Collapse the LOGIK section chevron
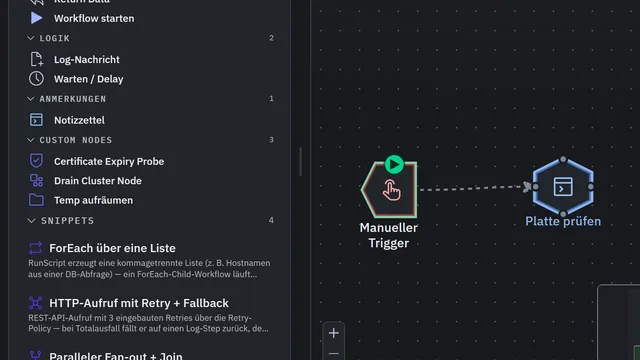Screen dimensions: 640x360 (31, 38)
